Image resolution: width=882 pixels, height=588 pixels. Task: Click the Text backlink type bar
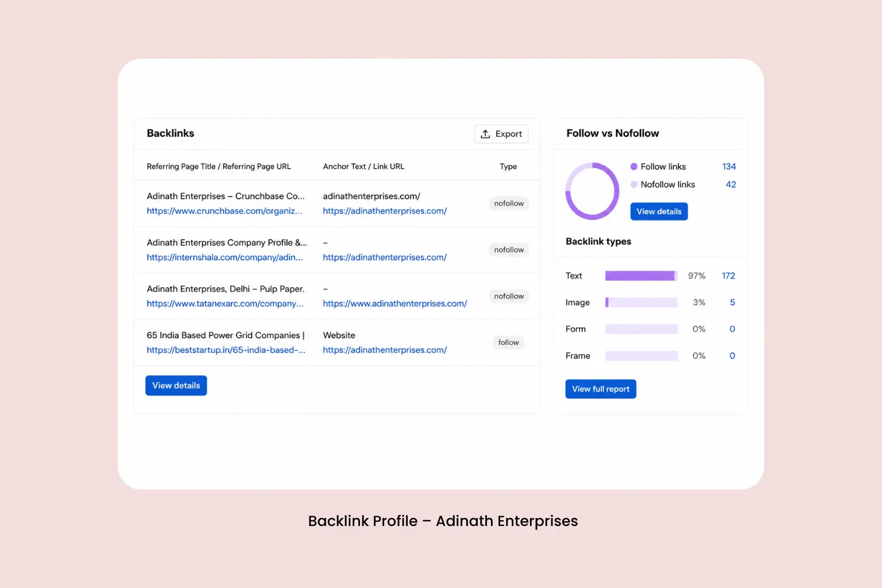641,276
